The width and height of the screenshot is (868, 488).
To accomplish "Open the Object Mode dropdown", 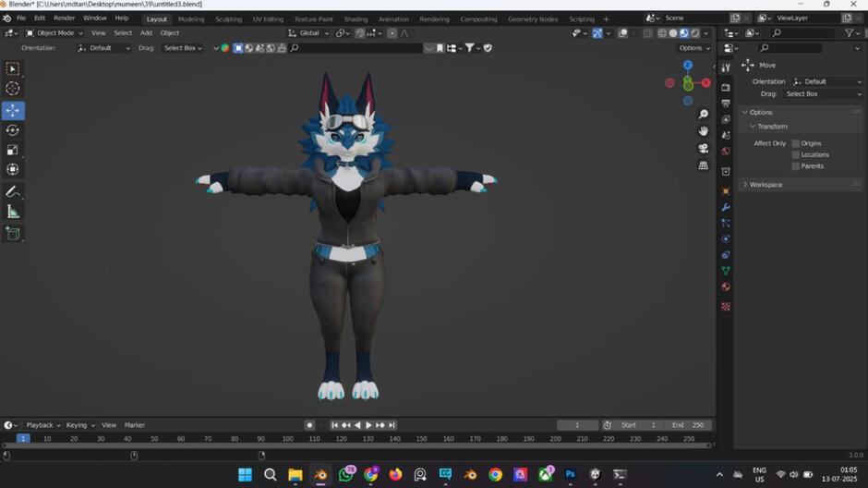I will click(x=54, y=33).
